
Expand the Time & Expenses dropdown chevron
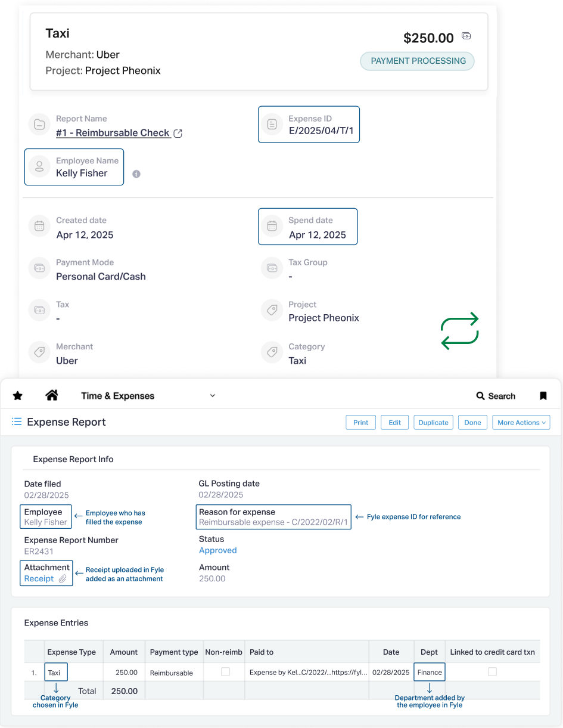(x=212, y=395)
